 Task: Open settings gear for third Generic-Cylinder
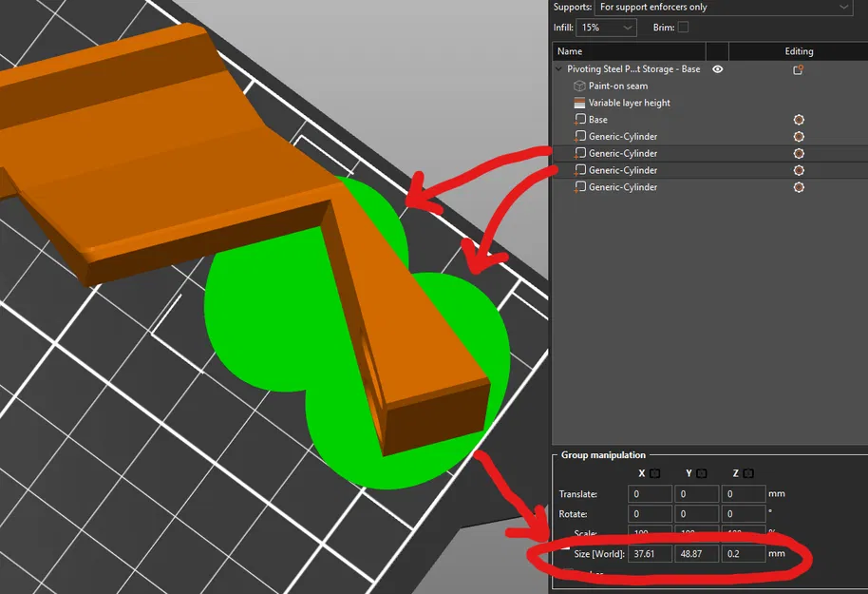(799, 171)
